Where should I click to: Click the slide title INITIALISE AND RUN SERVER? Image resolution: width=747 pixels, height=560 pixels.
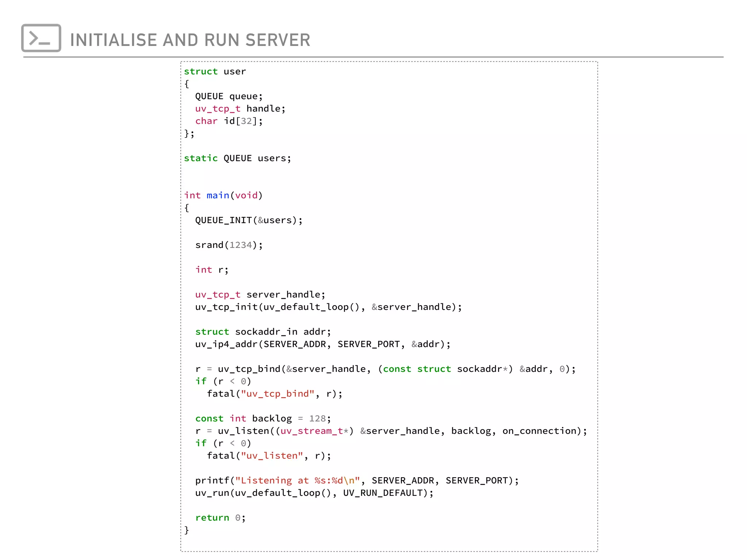click(190, 40)
